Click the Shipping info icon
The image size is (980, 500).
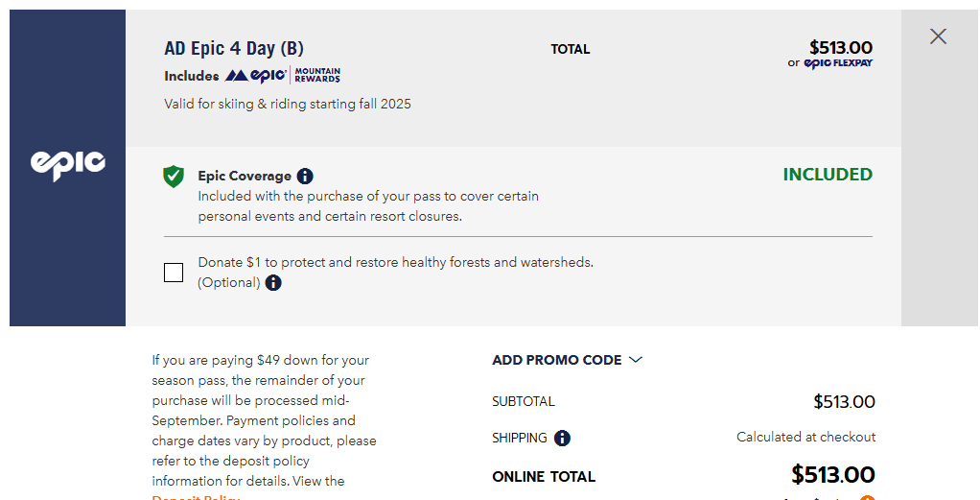562,438
